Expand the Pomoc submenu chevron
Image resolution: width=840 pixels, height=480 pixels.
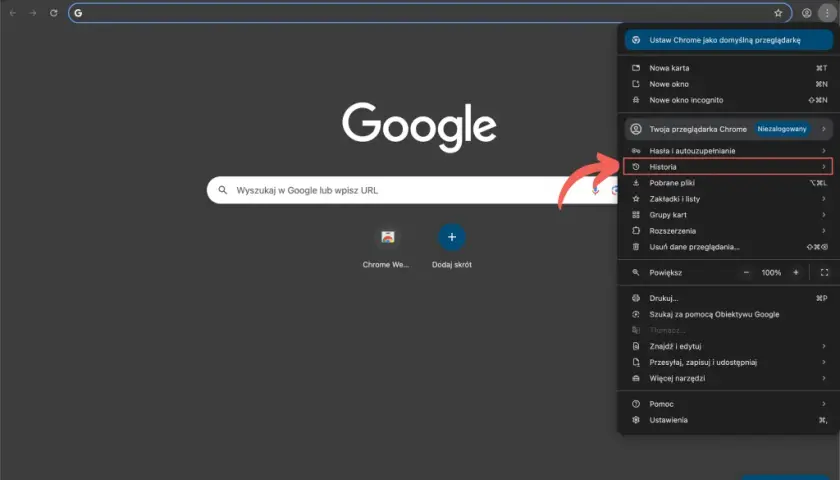point(823,404)
